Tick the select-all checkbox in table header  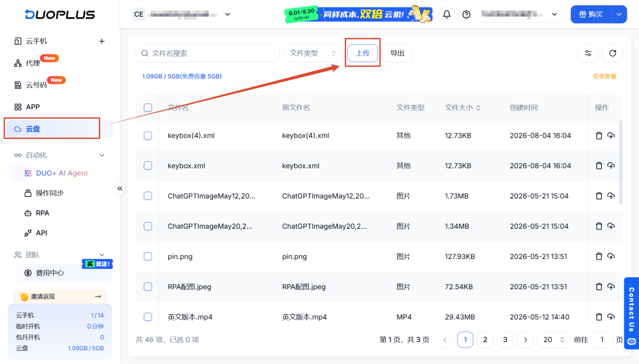point(148,108)
